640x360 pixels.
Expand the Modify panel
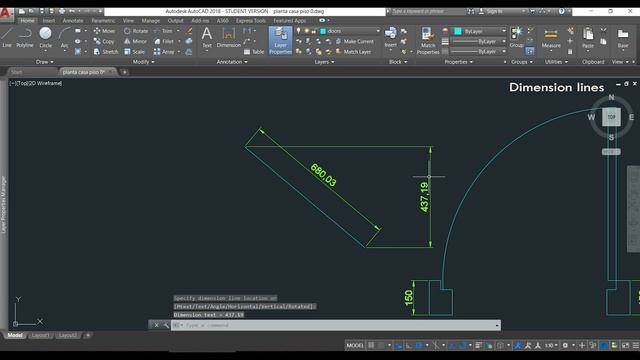pyautogui.click(x=144, y=62)
